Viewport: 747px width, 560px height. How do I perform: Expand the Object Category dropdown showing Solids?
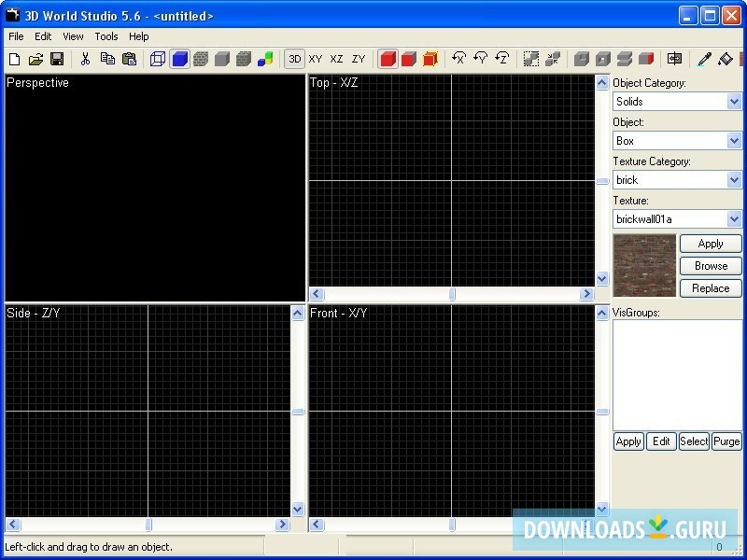(734, 102)
